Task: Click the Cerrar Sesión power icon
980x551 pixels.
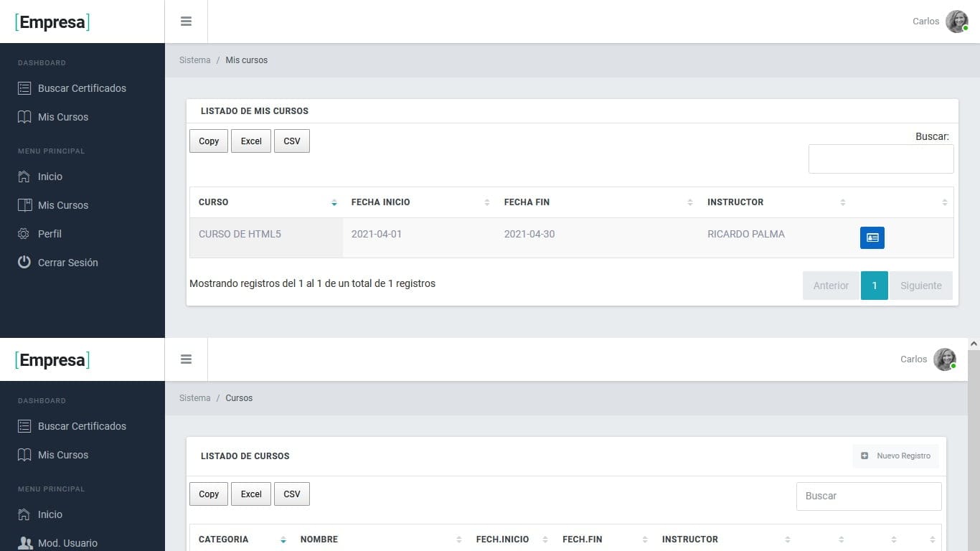Action: coord(24,263)
